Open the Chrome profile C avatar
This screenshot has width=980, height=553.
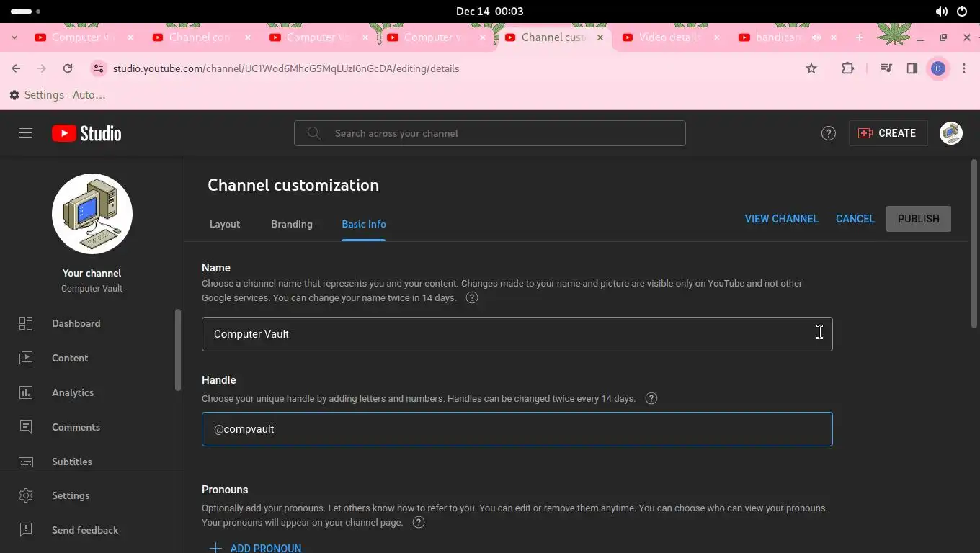(937, 68)
